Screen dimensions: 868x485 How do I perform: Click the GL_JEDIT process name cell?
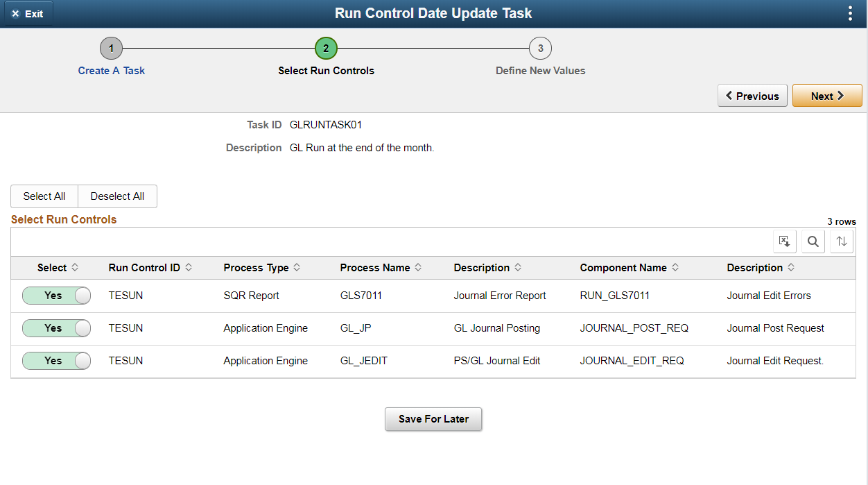[x=364, y=361]
